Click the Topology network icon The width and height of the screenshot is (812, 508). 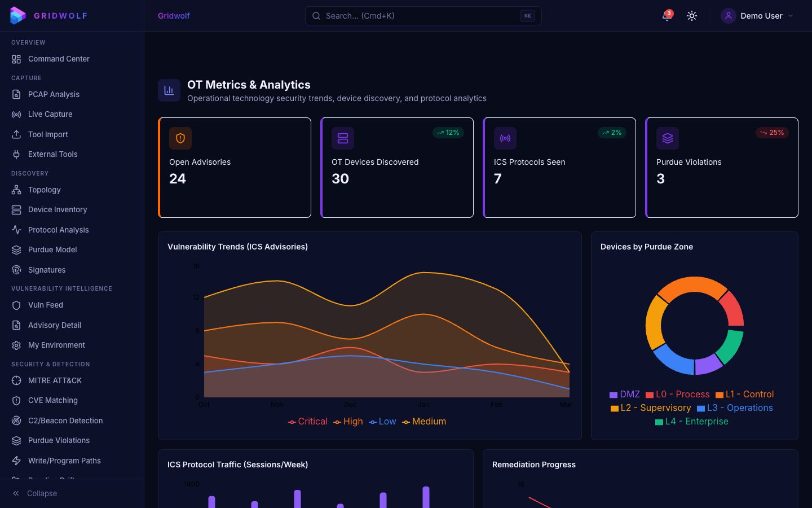[16, 190]
